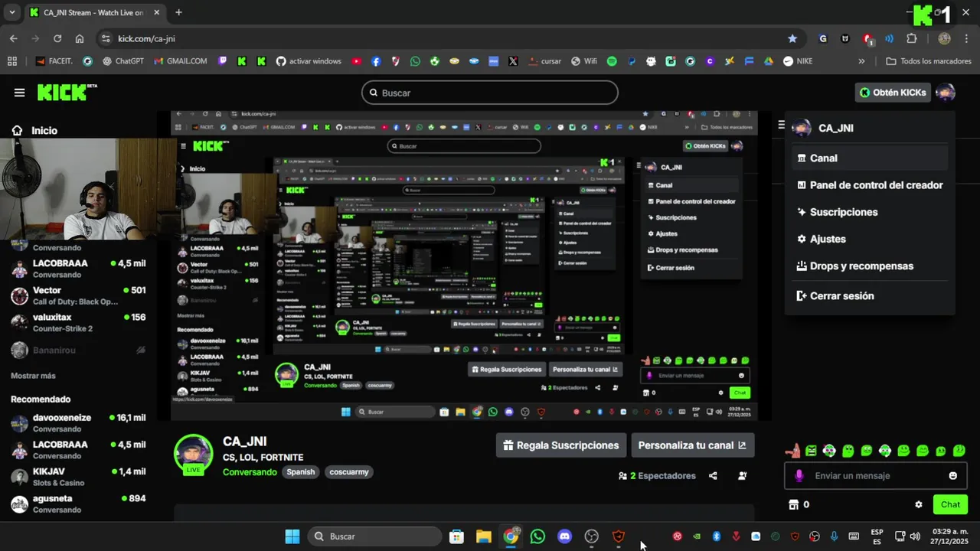Open the Chrome tab search dropdown
This screenshot has height=551, width=980.
point(11,12)
